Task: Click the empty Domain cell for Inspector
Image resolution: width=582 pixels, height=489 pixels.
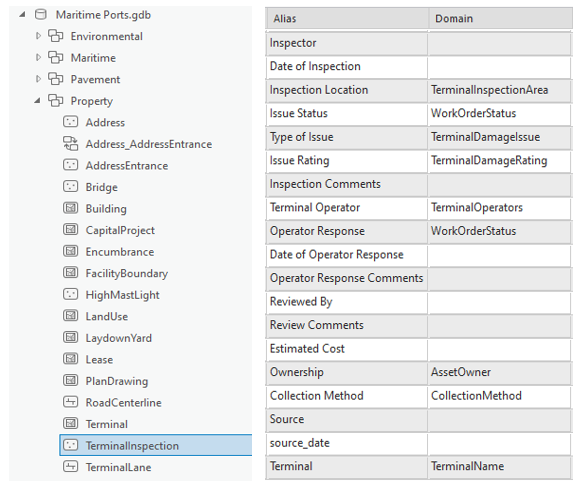Action: pos(499,43)
